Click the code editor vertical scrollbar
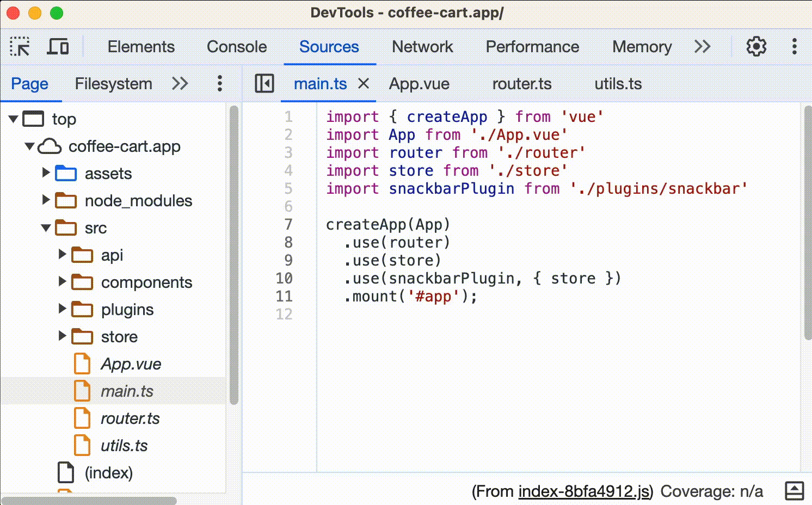 click(x=808, y=223)
